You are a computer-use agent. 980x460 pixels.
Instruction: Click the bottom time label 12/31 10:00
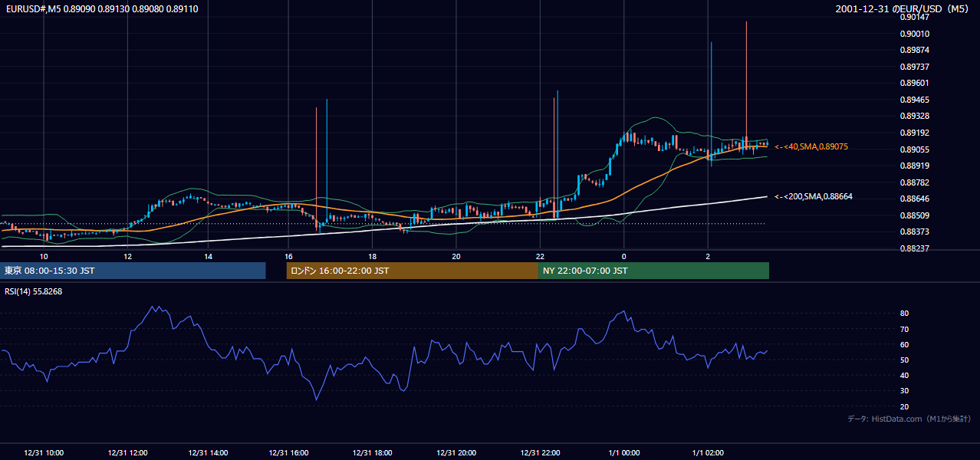point(44,452)
